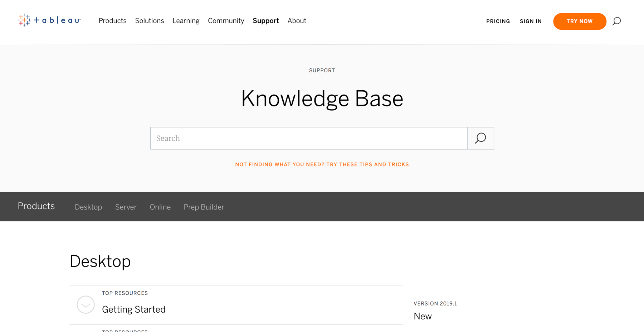The width and height of the screenshot is (644, 332).
Task: Click inside the Knowledge Base search field
Action: [x=308, y=138]
